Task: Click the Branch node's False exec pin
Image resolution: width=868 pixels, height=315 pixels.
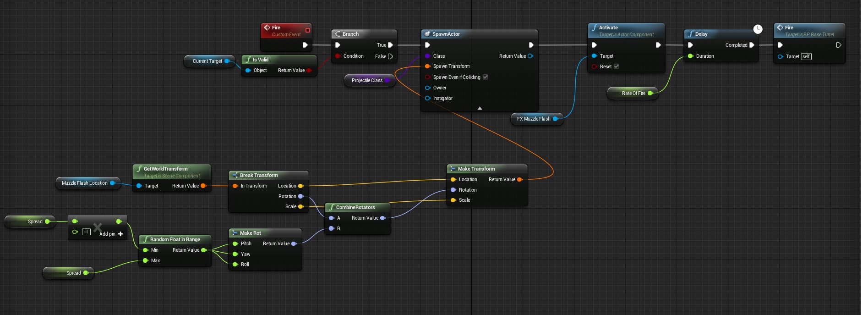Action: pyautogui.click(x=390, y=56)
